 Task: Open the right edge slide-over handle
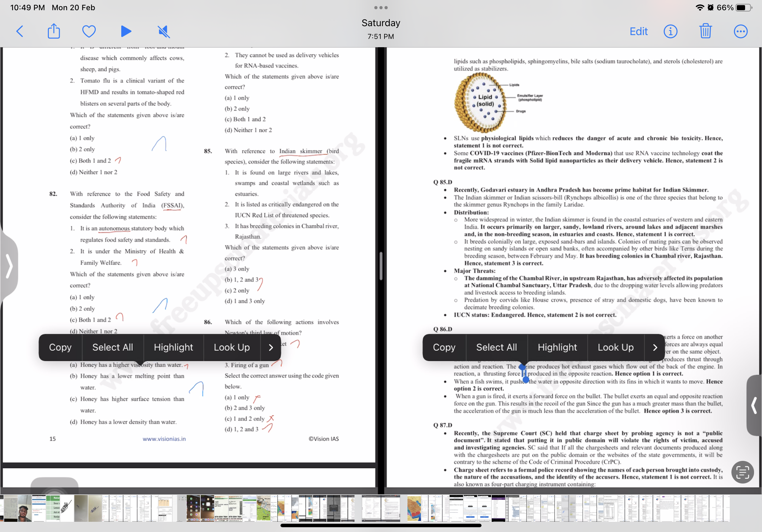[754, 405]
